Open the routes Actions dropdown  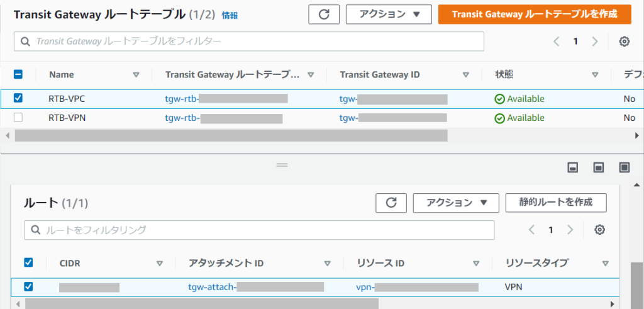[x=456, y=203]
